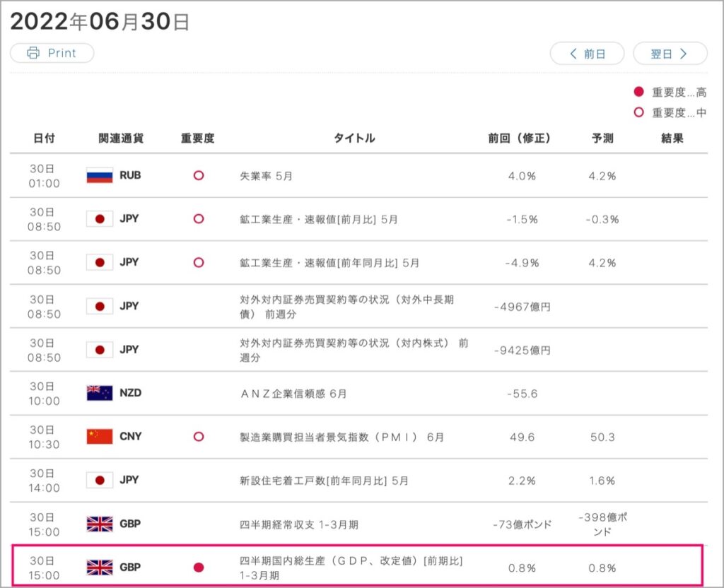The width and height of the screenshot is (724, 588).
Task: Click importance circle for 鉱工業生産 前年同月比
Action: point(199,263)
